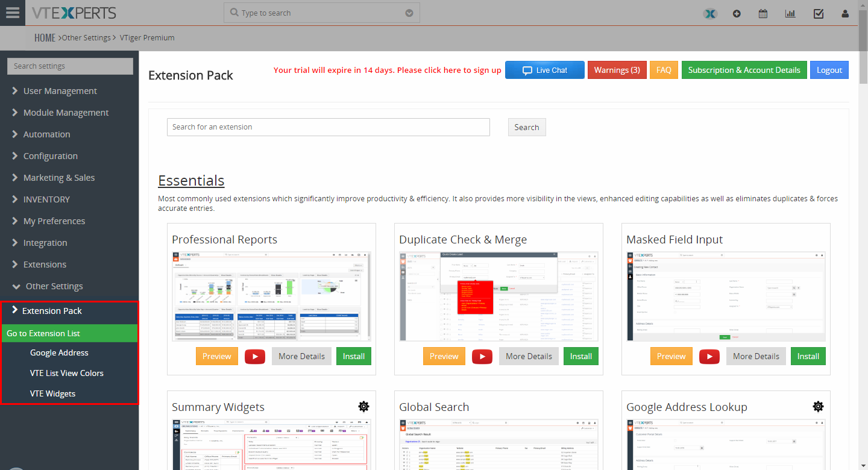
Task: Open Google Address settings
Action: (x=59, y=353)
